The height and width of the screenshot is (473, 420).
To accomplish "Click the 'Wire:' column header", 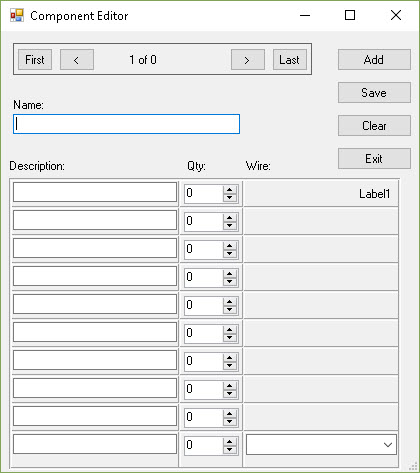I will click(258, 166).
